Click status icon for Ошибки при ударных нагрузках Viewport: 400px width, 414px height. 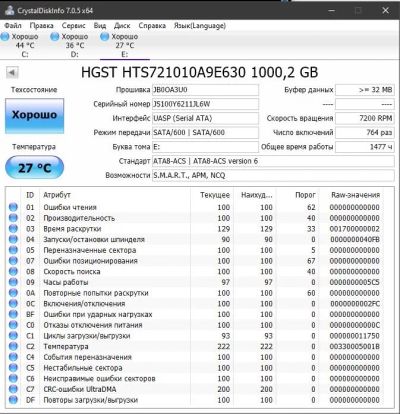tap(13, 314)
